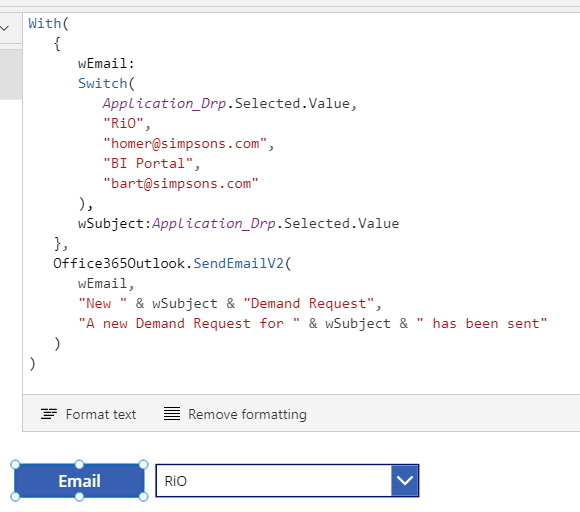The height and width of the screenshot is (512, 580).
Task: Click the Email button's bottom-right handle
Action: [144, 497]
